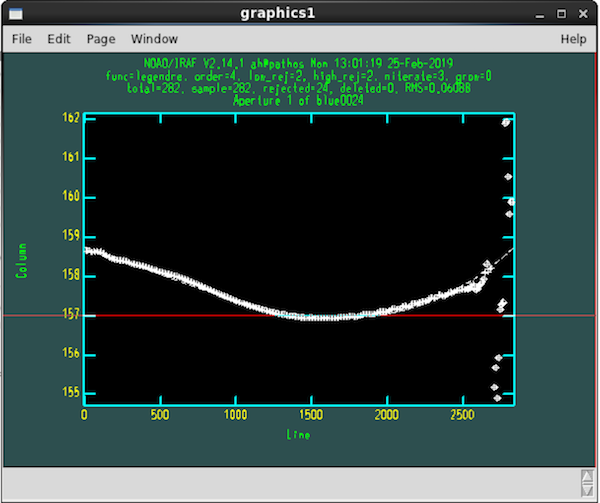Viewport: 600px width, 503px height.
Task: Click the 'Line' x-axis label
Action: pyautogui.click(x=298, y=435)
